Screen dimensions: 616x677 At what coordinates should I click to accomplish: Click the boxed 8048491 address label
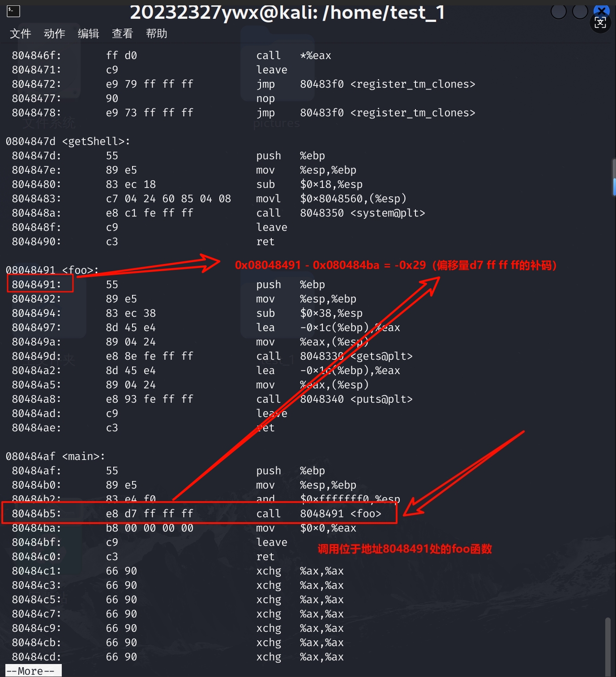(40, 284)
